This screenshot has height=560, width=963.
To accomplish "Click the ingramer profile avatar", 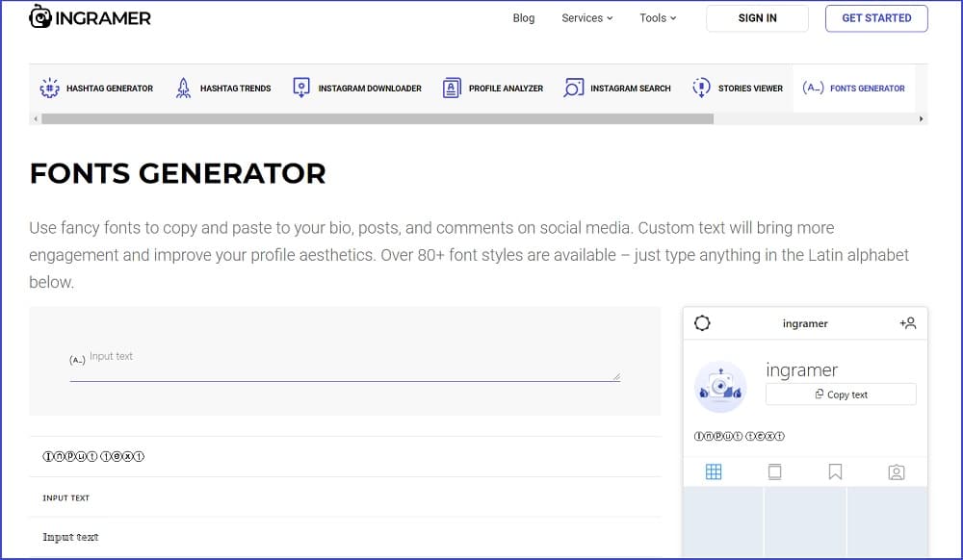I will click(720, 387).
